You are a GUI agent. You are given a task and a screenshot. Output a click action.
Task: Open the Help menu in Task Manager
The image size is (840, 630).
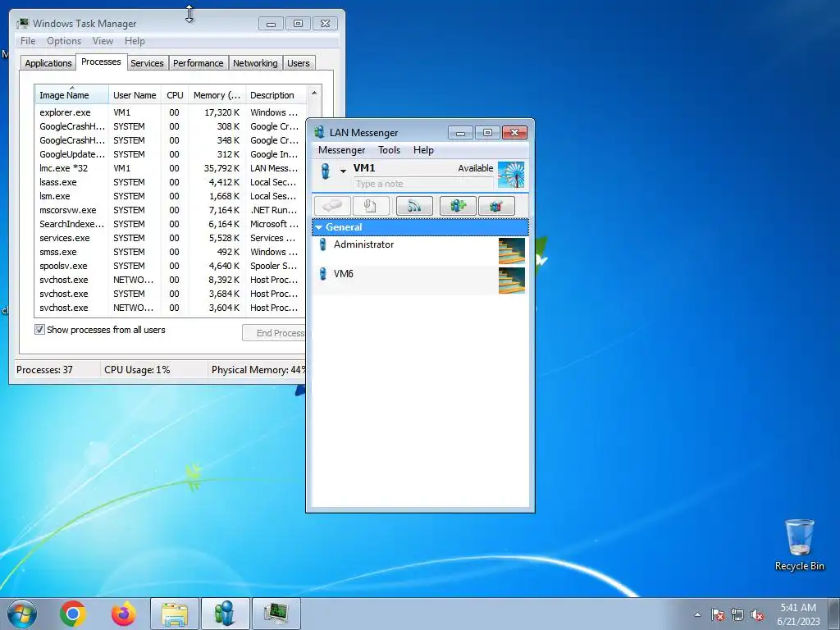(x=135, y=41)
